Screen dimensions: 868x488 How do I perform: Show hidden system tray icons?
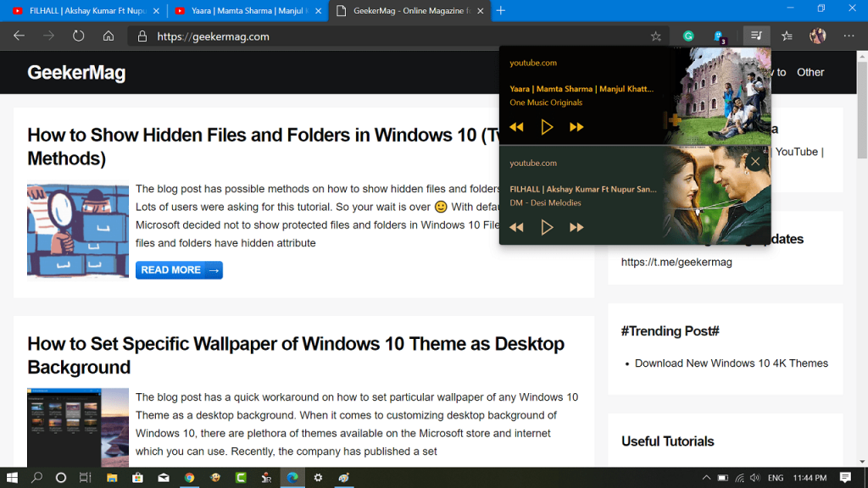pyautogui.click(x=706, y=478)
